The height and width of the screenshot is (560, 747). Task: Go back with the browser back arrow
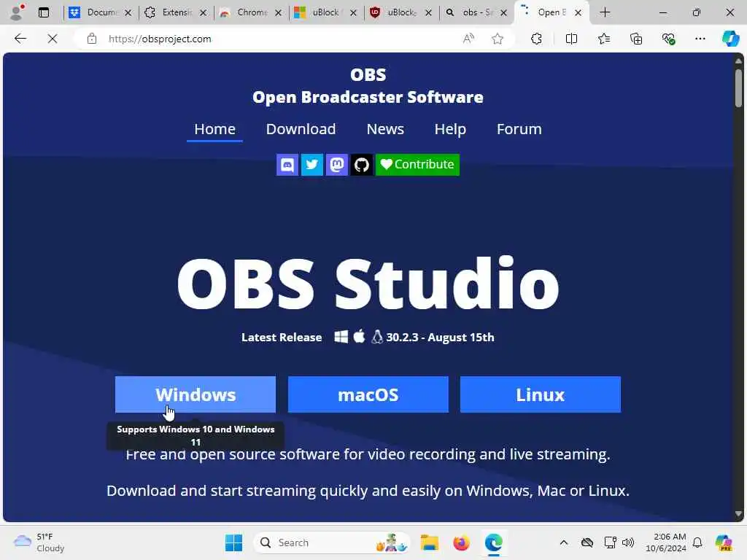[x=20, y=39]
